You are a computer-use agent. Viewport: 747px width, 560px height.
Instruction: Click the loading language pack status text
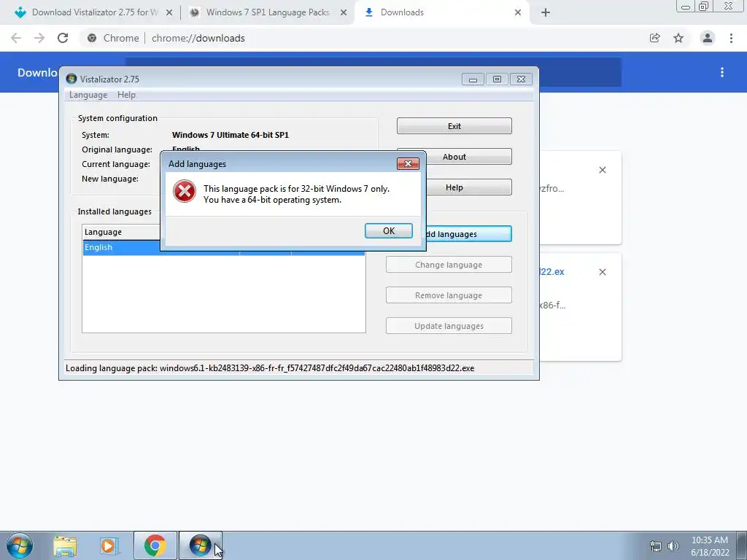coord(270,368)
